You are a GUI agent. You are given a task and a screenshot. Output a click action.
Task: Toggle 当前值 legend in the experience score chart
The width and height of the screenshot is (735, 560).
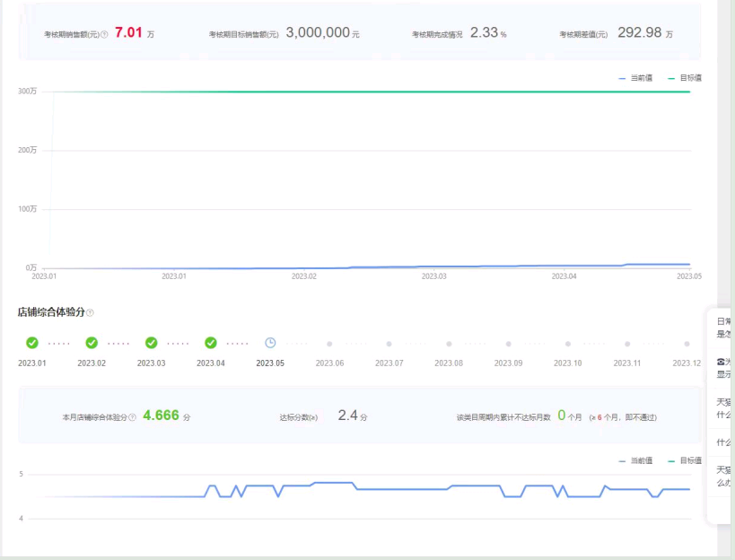click(x=635, y=461)
